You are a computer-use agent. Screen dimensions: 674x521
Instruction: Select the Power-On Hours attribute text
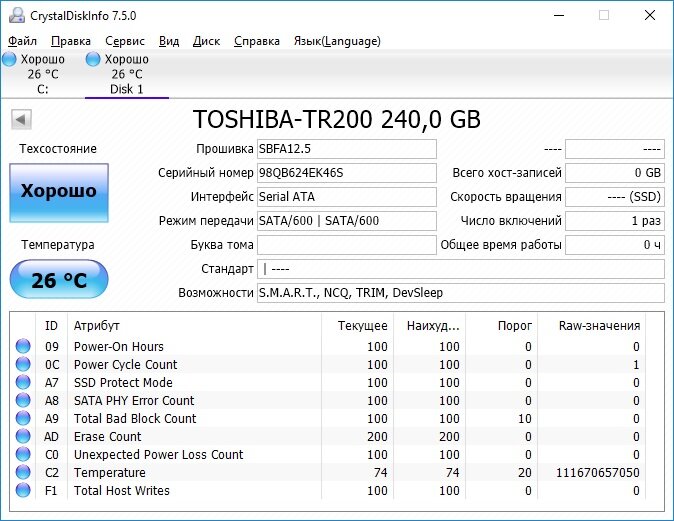click(119, 346)
